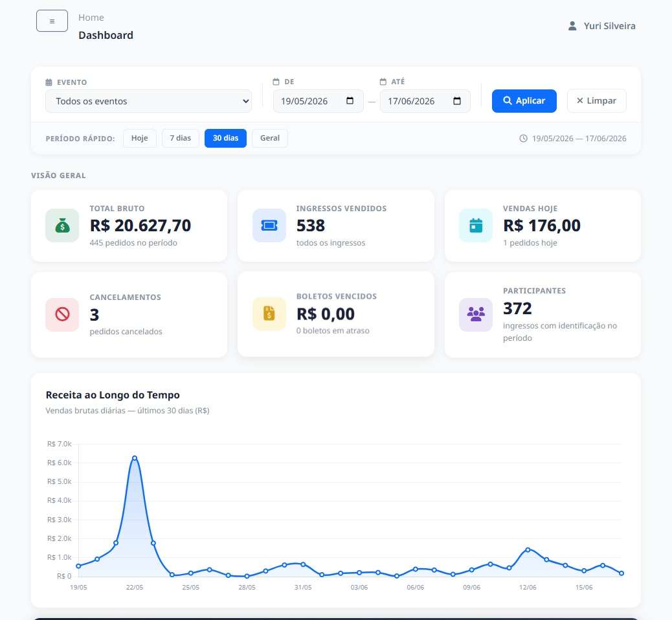This screenshot has height=620, width=672.
Task: Select the Geral quick period
Action: [270, 138]
